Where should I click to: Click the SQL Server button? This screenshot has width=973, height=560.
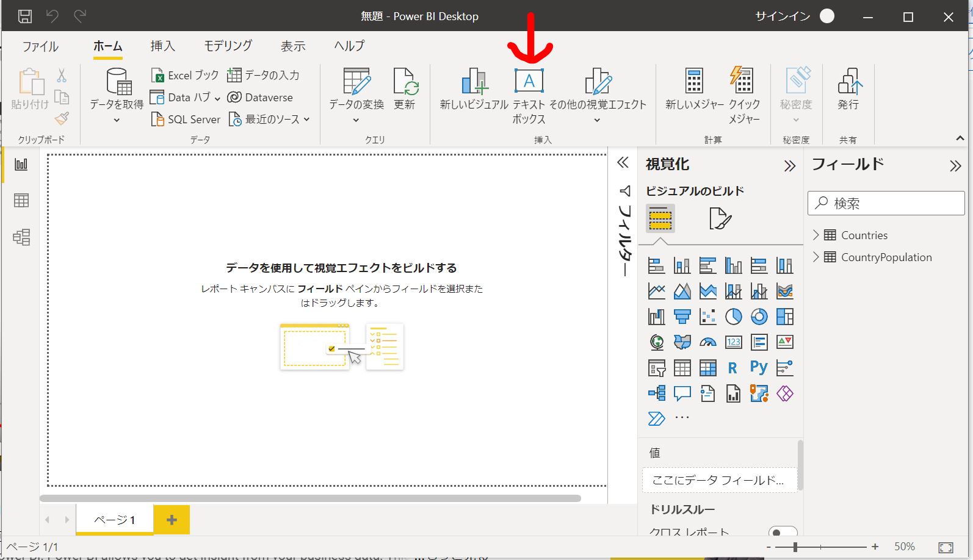point(186,120)
